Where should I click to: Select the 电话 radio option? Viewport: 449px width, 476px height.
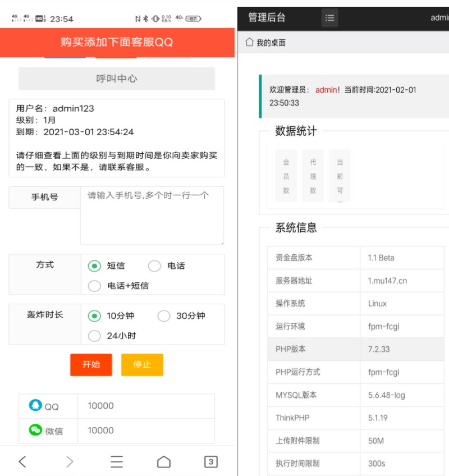click(x=155, y=266)
